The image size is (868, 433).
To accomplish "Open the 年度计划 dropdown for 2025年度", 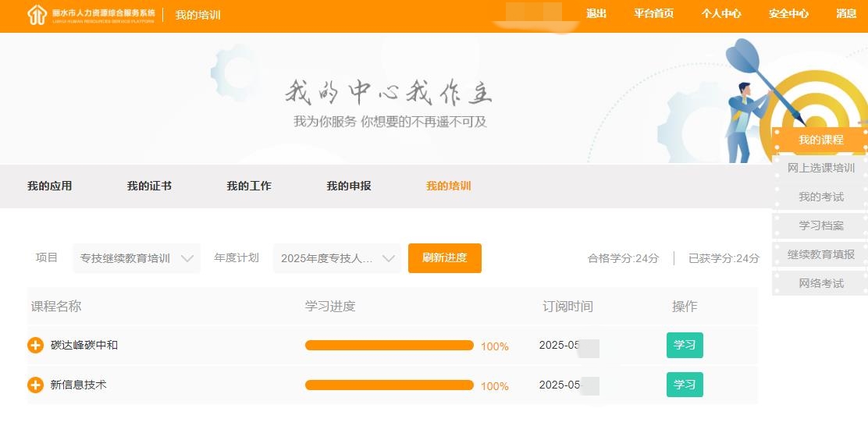I will coord(337,258).
